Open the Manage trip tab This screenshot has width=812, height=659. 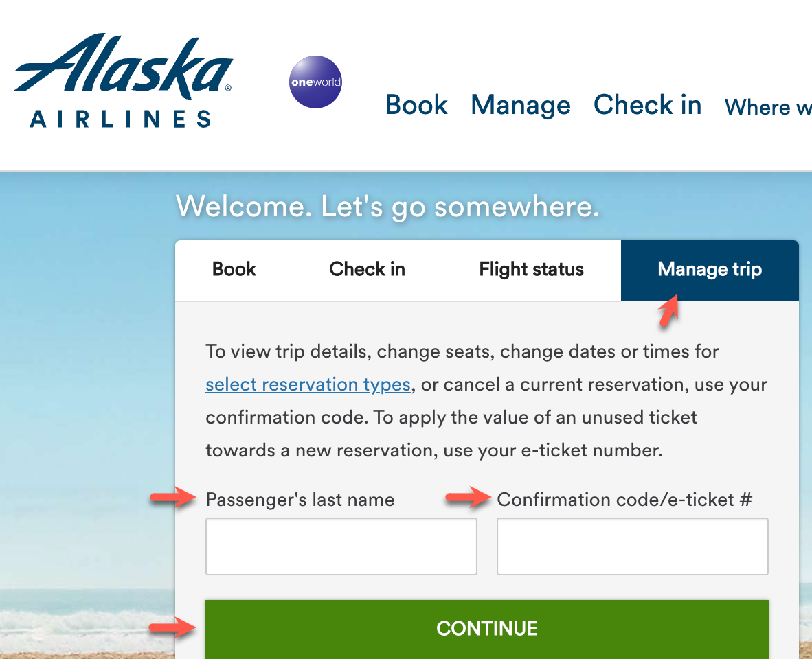click(x=709, y=270)
